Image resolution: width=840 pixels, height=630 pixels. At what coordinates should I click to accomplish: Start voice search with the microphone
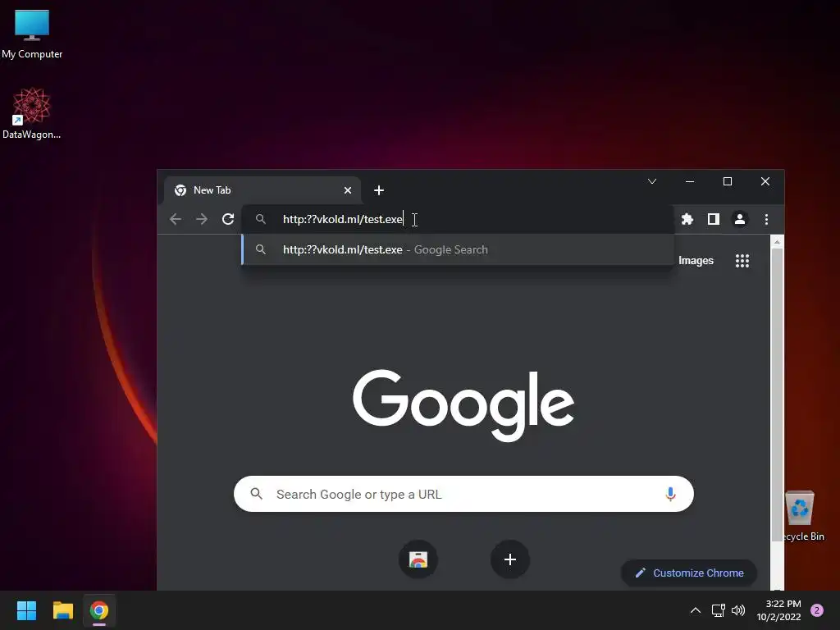point(670,494)
